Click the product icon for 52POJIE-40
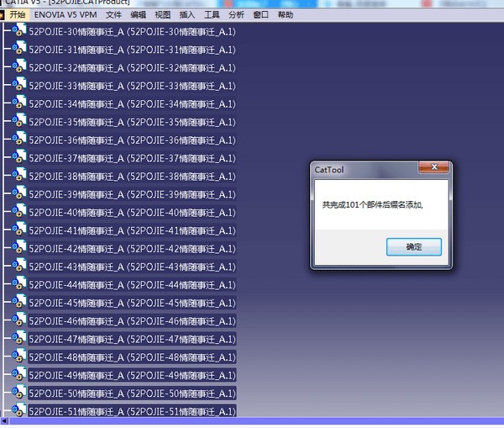 coord(19,211)
